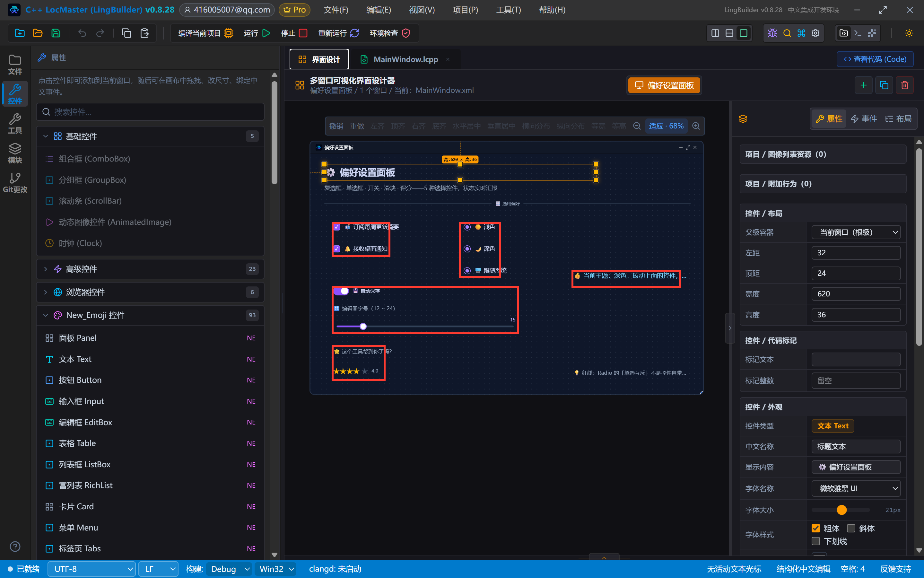
Task: Click the red delete window trash icon
Action: point(904,85)
